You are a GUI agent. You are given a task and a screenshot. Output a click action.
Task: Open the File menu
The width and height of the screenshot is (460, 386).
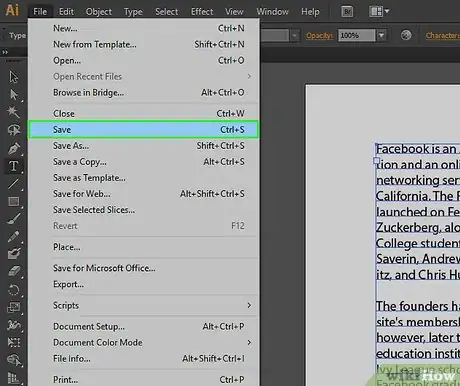(x=40, y=12)
